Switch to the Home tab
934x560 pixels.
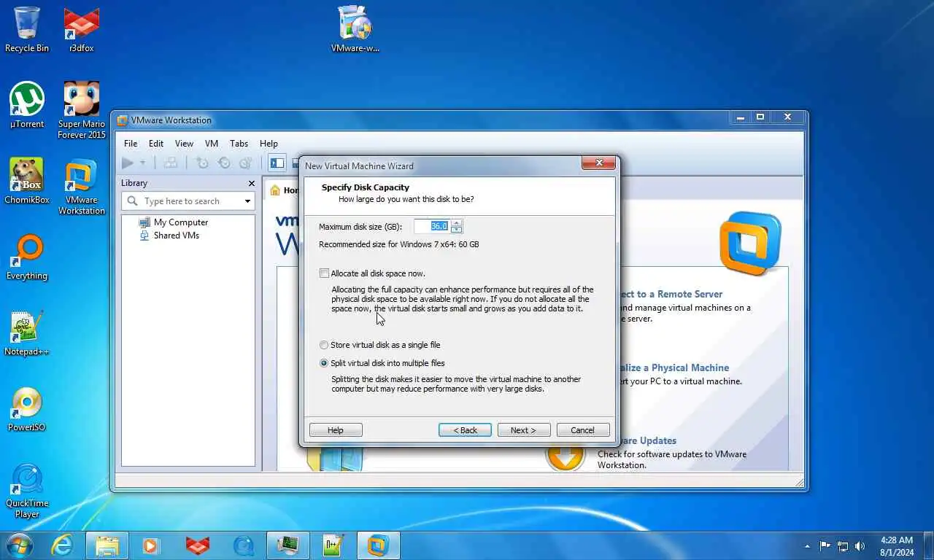click(x=283, y=190)
